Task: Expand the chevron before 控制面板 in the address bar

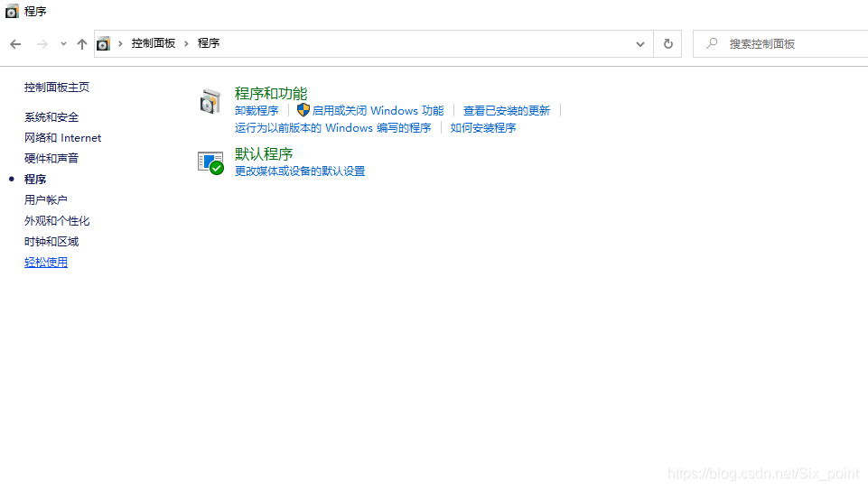Action: [120, 43]
